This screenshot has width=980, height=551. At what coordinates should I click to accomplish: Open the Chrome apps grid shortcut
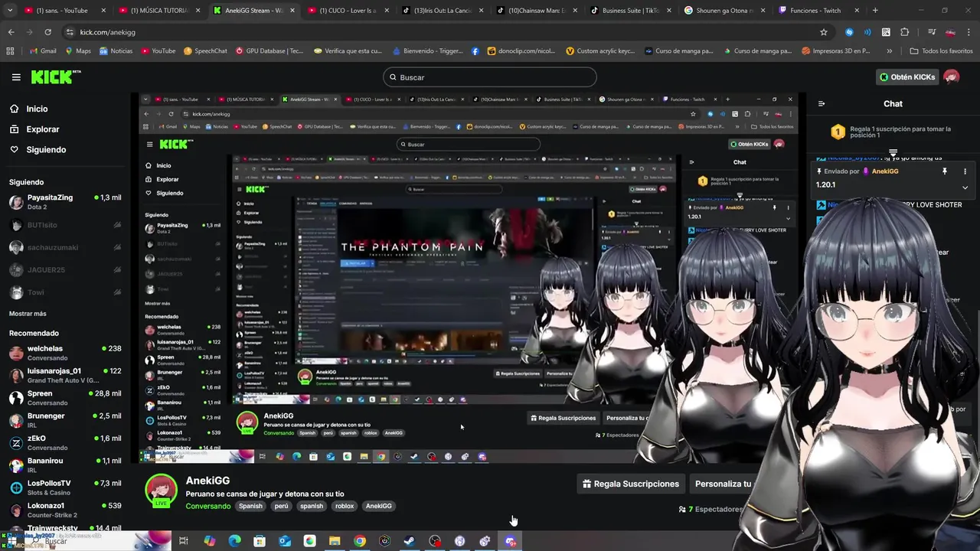(10, 51)
